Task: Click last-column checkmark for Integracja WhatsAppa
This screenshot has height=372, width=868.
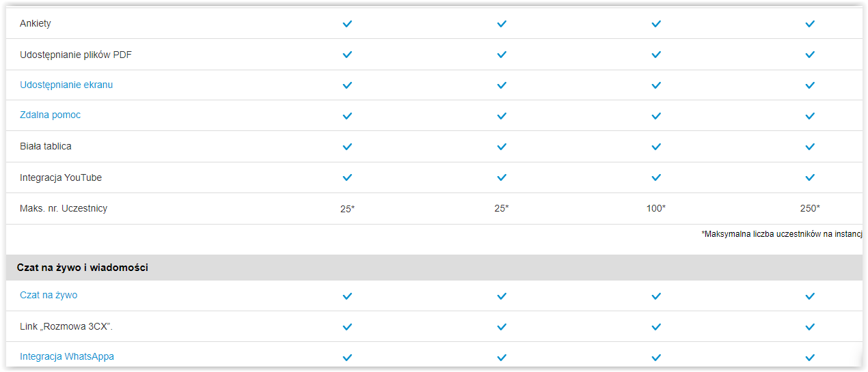Action: coord(810,357)
